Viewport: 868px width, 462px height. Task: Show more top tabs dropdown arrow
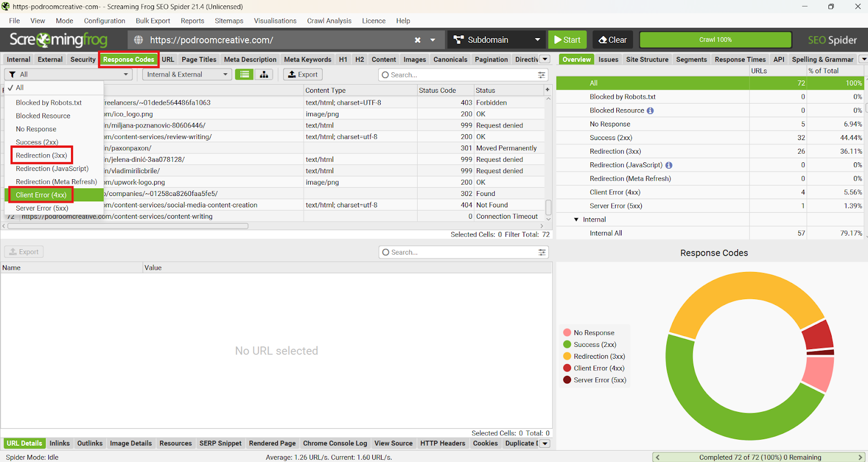click(x=545, y=59)
